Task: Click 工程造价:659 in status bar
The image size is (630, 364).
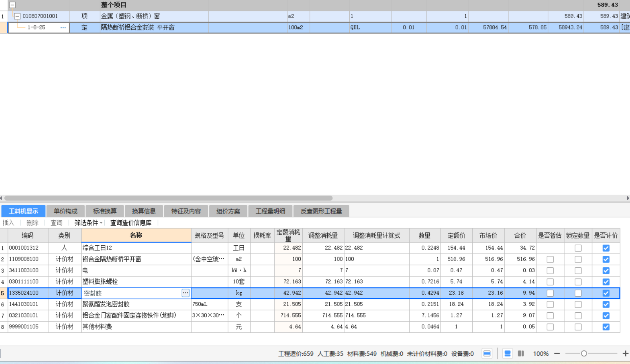Action: coord(296,354)
